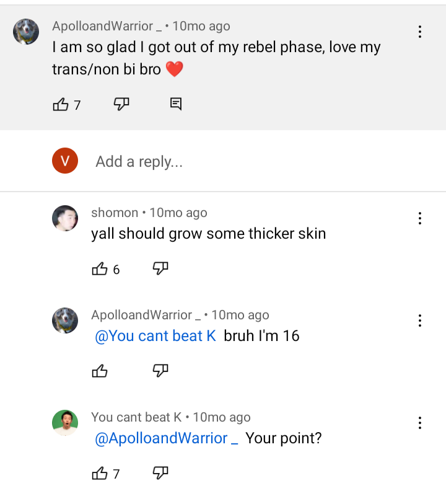The height and width of the screenshot is (504, 446).
Task: Tap the orange 'V' user avatar
Action: 65,161
